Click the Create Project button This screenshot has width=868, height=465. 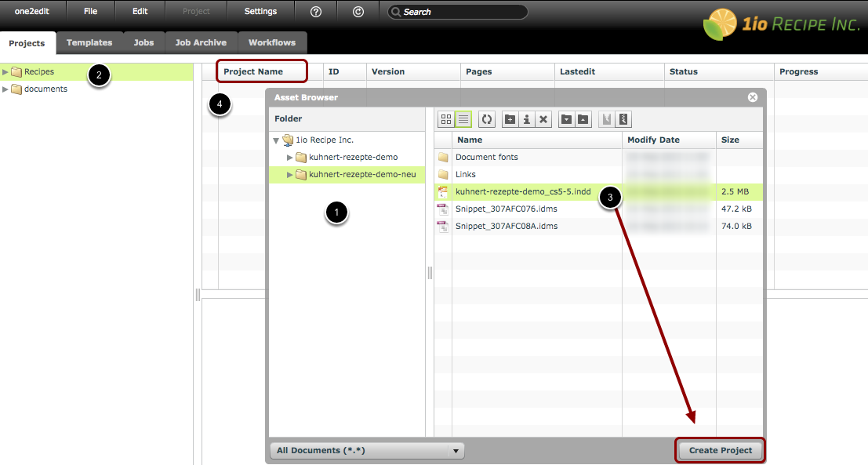[x=720, y=451]
